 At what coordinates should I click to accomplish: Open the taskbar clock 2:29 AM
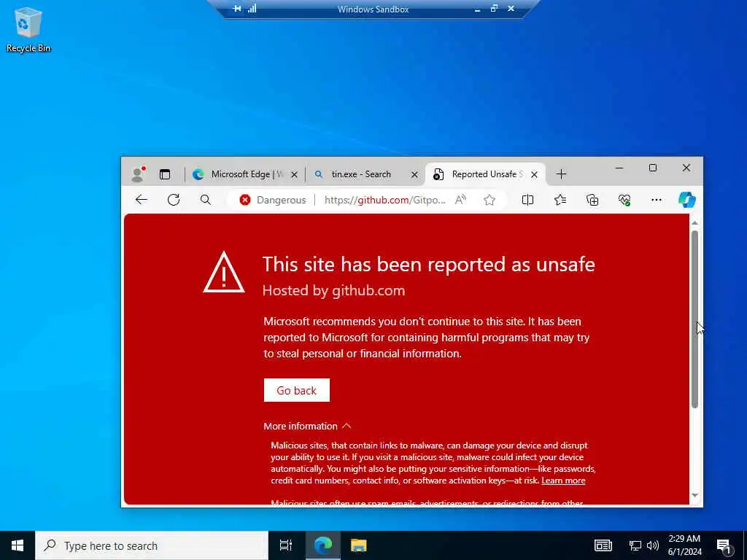[684, 545]
